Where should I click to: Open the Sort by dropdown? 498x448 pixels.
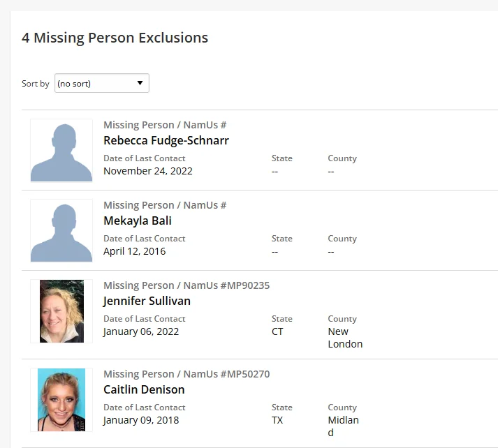101,84
